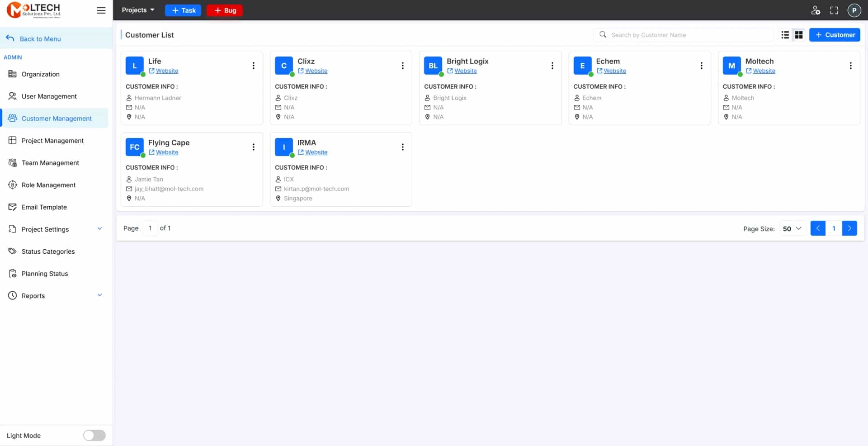Open User Management in sidebar
868x446 pixels.
[55, 96]
